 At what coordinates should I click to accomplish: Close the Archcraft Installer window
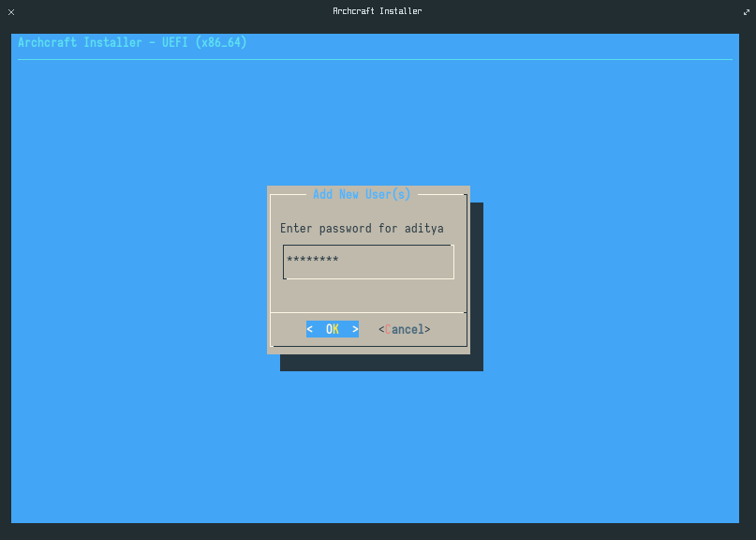[11, 12]
